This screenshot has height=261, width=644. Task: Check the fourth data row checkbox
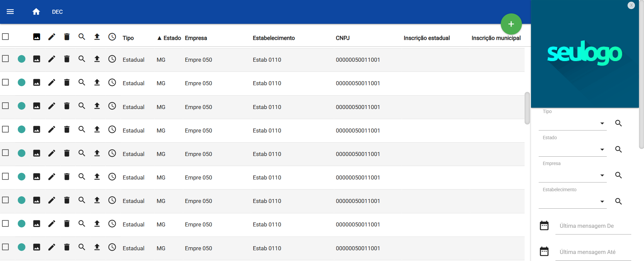5,129
